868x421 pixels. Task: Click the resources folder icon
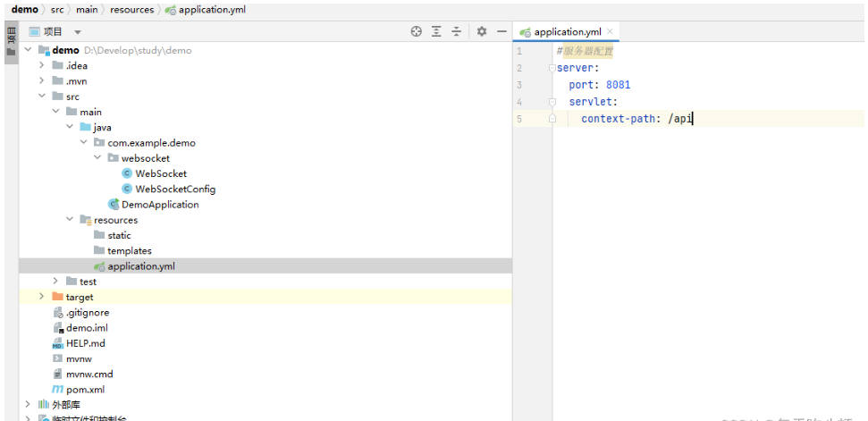[x=85, y=220]
